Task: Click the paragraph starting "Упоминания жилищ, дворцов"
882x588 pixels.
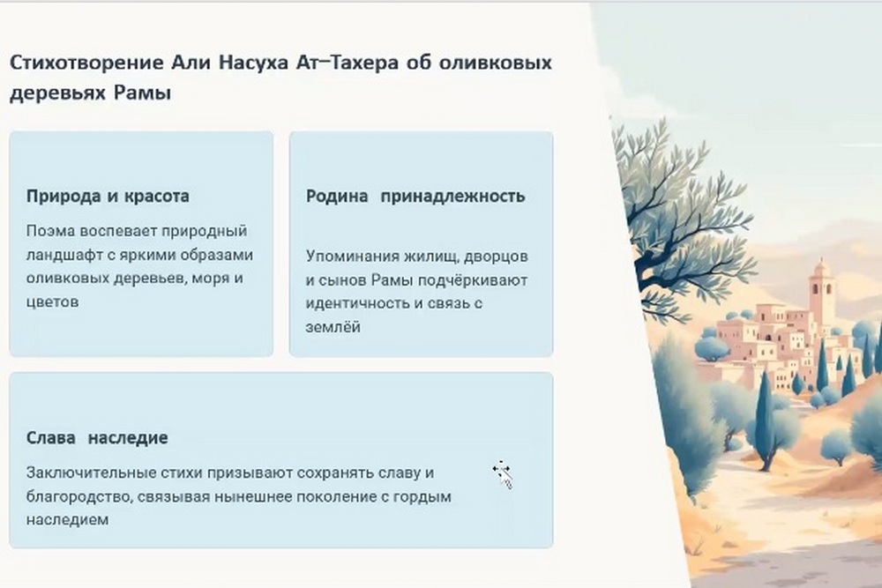Action: tap(416, 292)
